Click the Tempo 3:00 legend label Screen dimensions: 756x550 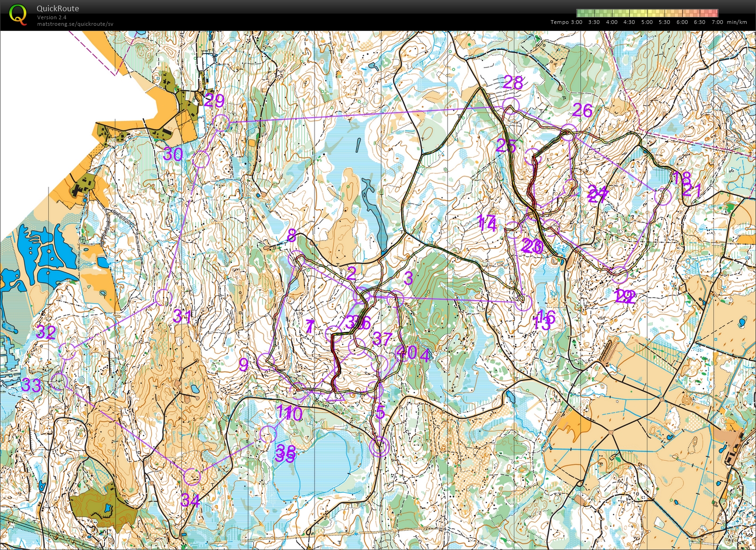566,22
